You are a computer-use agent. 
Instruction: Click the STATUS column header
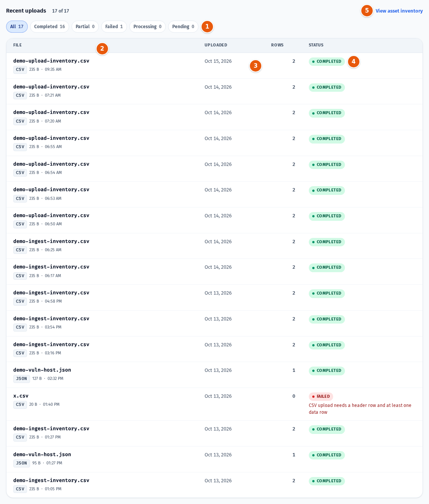(316, 45)
